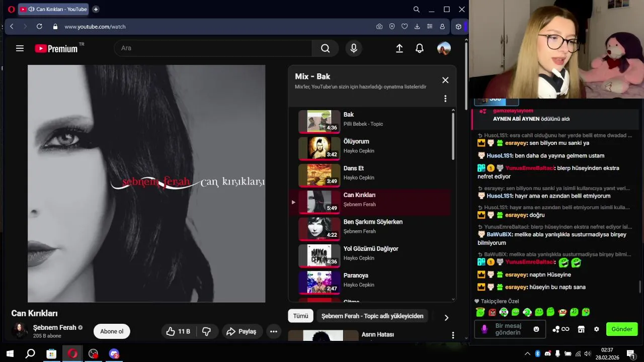Open YouTube notifications bell
This screenshot has width=644, height=362.
(x=420, y=48)
